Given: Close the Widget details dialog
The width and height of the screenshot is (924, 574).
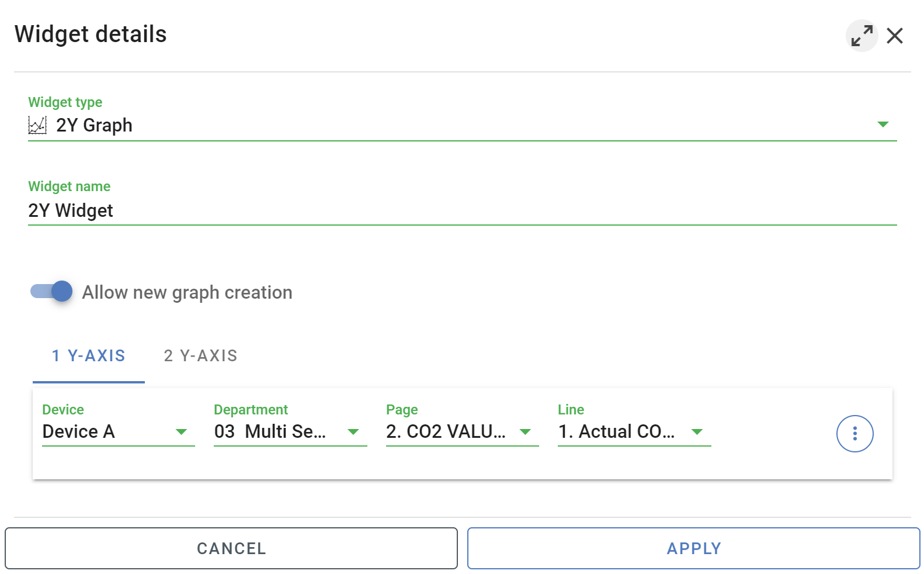Looking at the screenshot, I should (894, 36).
